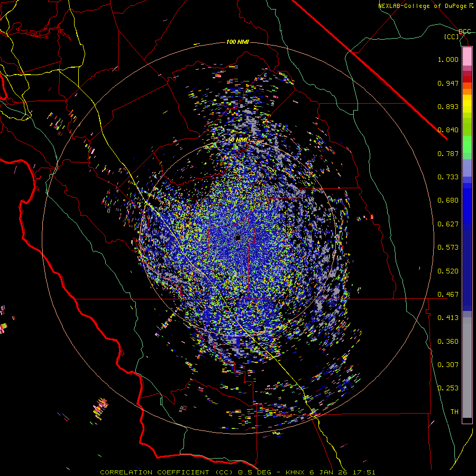Select the 0.253 scale value
The width and height of the screenshot is (476, 476).
click(x=448, y=388)
